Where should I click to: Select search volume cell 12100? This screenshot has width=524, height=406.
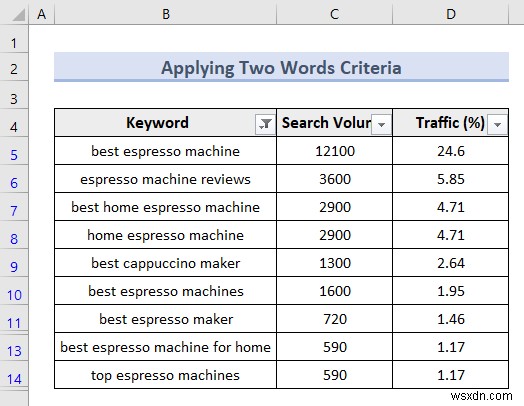[x=335, y=151]
